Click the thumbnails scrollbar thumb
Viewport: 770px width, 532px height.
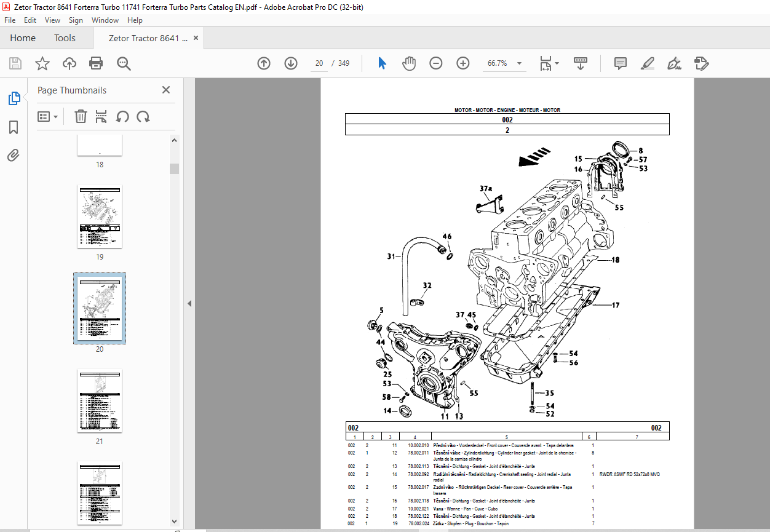click(175, 169)
